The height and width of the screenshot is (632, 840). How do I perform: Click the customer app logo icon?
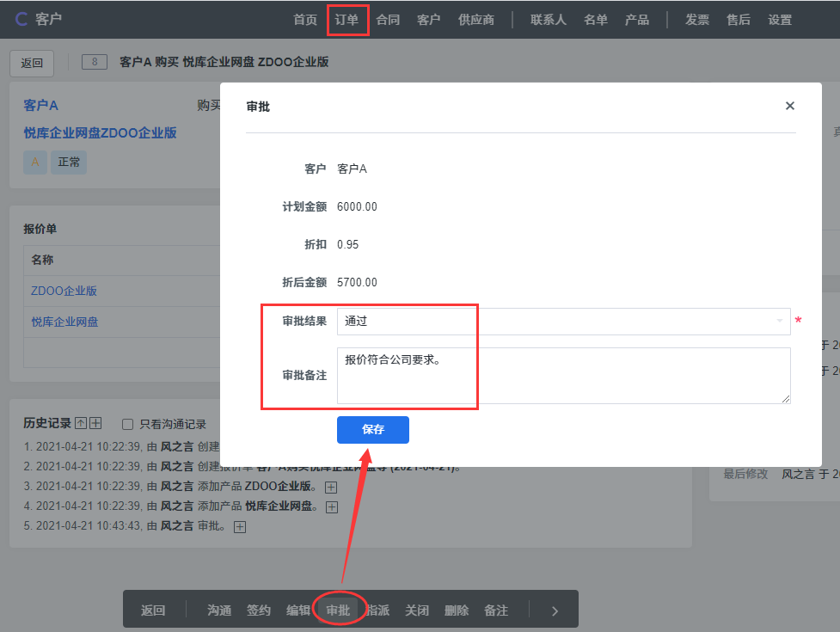[21, 19]
